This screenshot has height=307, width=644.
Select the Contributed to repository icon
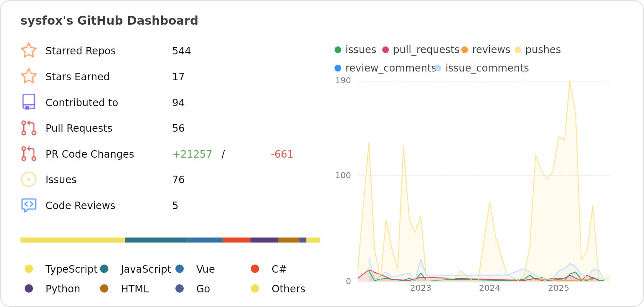pyautogui.click(x=28, y=102)
